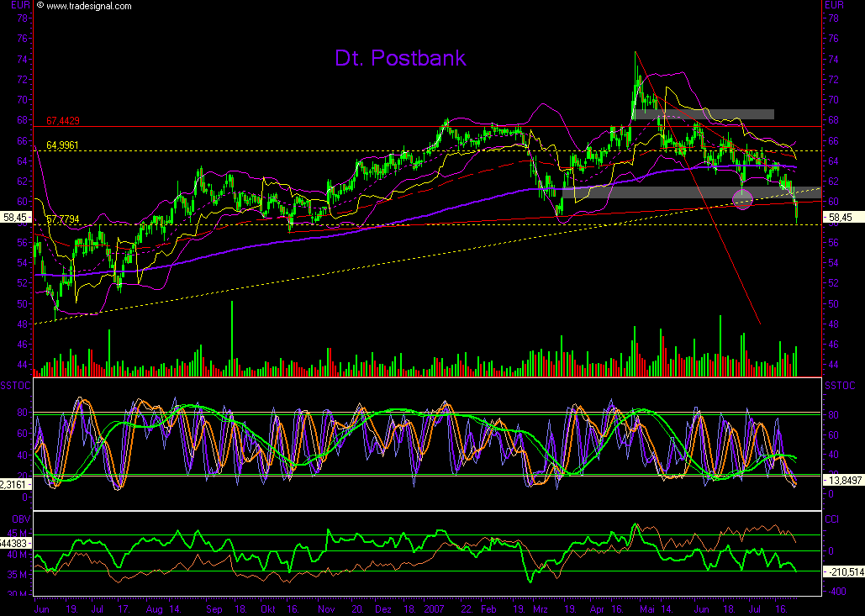Select the SSTOC indicator label

[x=15, y=384]
